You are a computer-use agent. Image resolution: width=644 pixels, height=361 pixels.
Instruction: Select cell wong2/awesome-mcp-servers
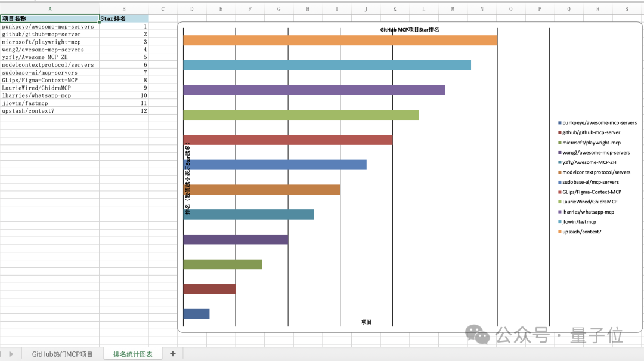click(x=49, y=50)
